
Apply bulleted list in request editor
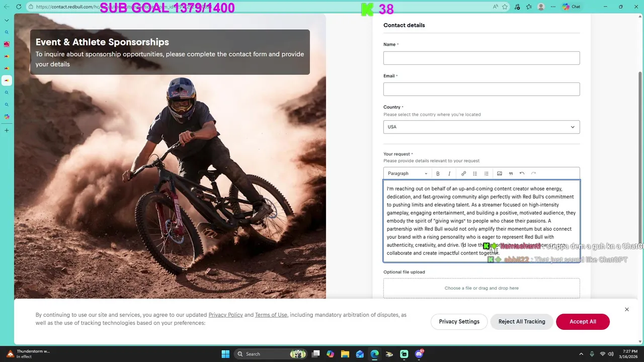[475, 173]
